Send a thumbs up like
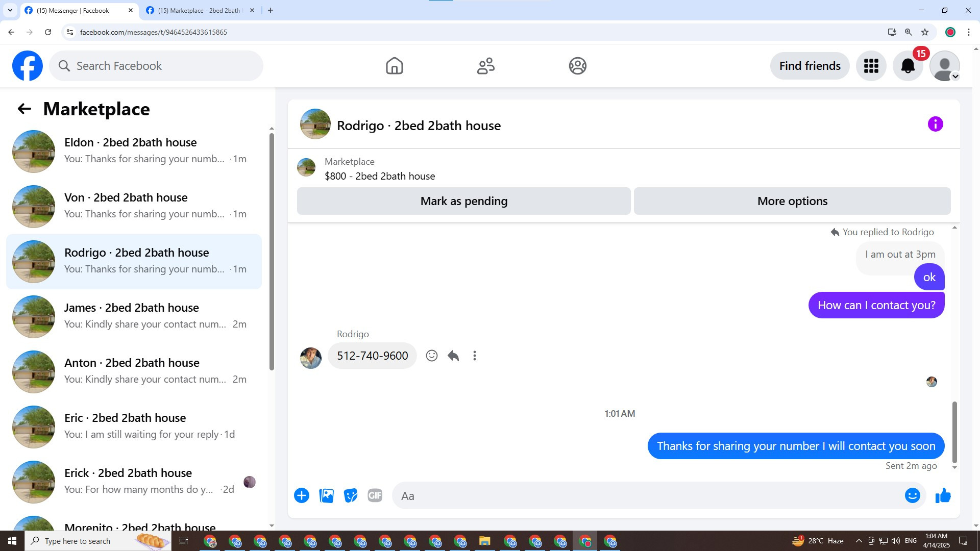Image resolution: width=980 pixels, height=551 pixels. click(x=943, y=495)
